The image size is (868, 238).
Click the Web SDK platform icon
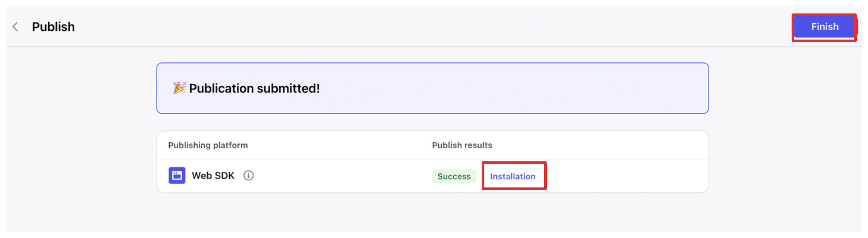(x=177, y=176)
